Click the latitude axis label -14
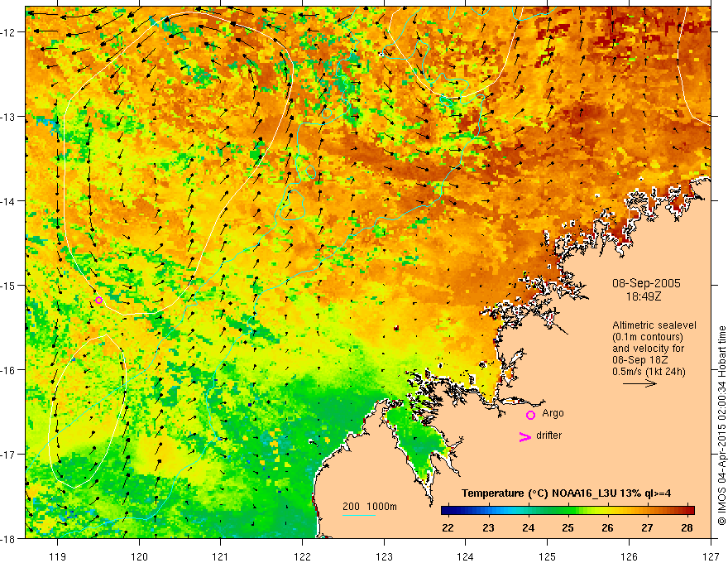The height and width of the screenshot is (563, 728). (8, 201)
